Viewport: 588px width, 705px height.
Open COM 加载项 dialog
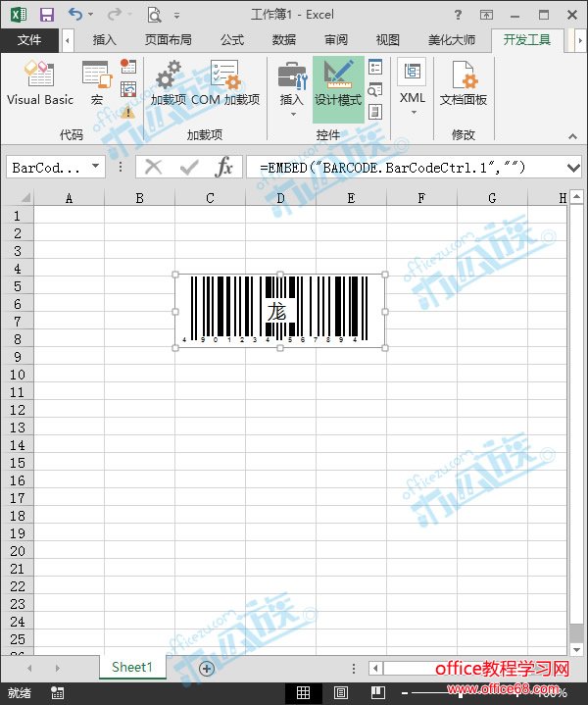pos(225,83)
